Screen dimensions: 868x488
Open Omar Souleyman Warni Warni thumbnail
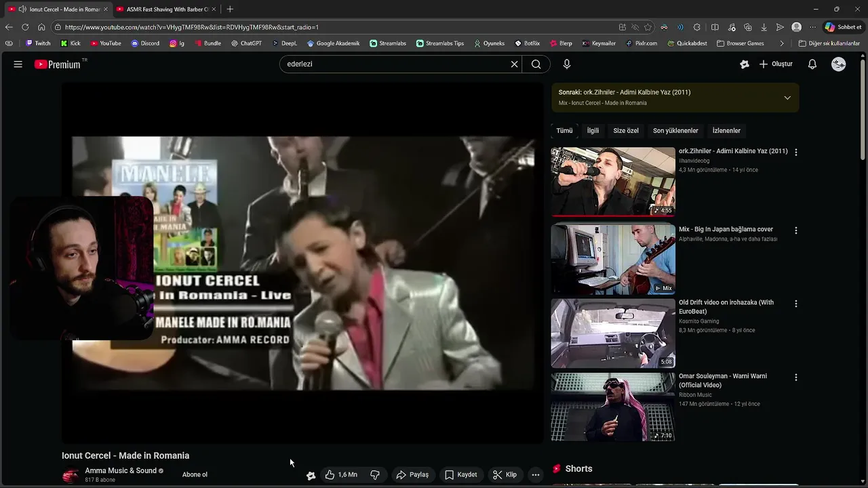(x=613, y=407)
